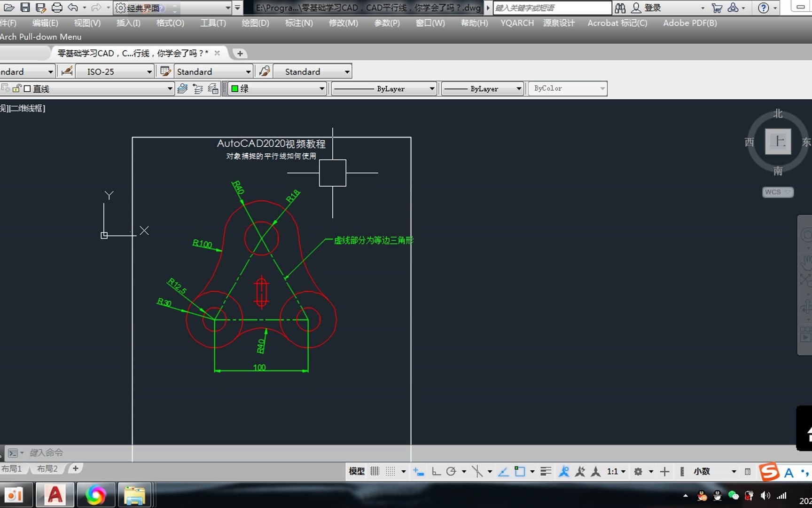Click the keyword search input field
The width and height of the screenshot is (812, 508).
(x=553, y=8)
